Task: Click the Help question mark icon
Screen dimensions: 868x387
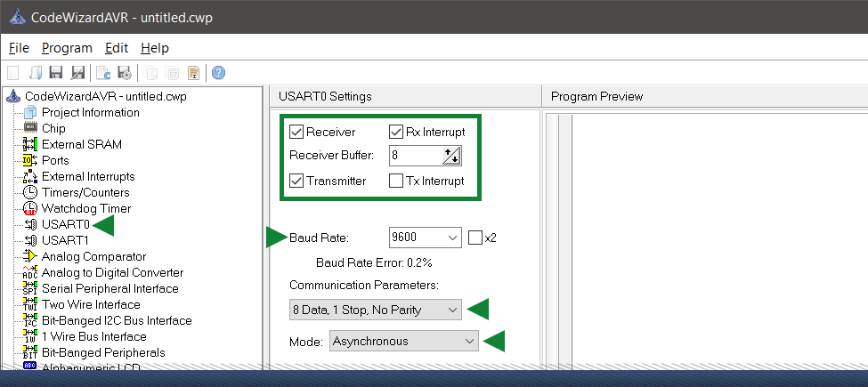Action: coord(217,73)
